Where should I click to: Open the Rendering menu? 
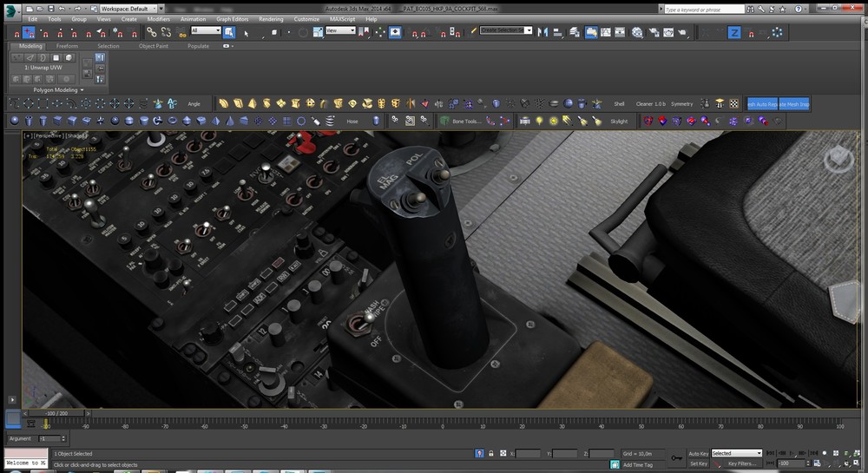(x=271, y=18)
